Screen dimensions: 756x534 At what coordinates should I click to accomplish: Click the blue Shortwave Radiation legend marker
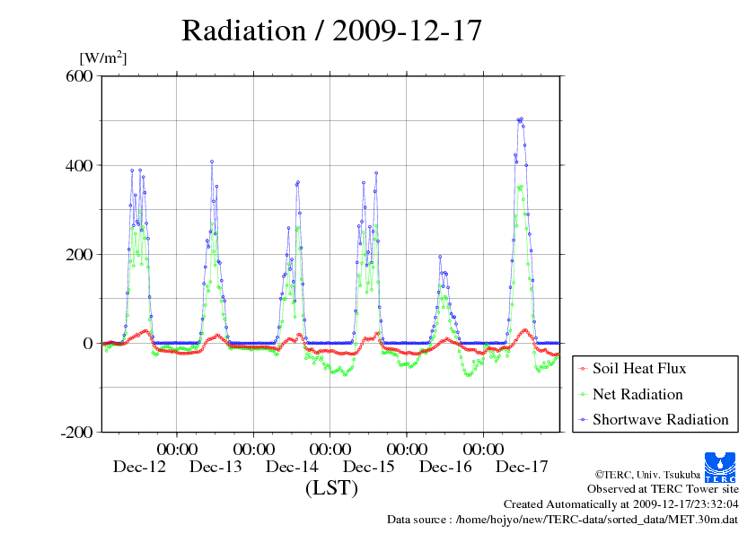pos(584,420)
